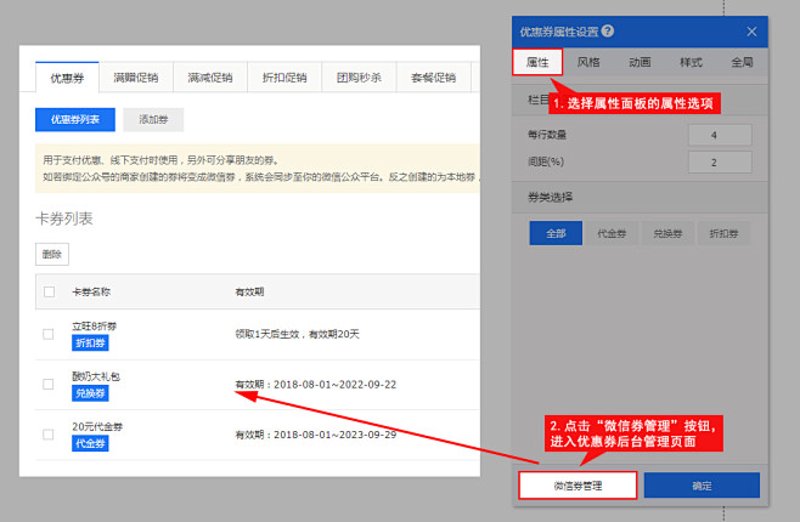
Task: Click the 代金券 tag under 20元代金券
Action: click(90, 443)
